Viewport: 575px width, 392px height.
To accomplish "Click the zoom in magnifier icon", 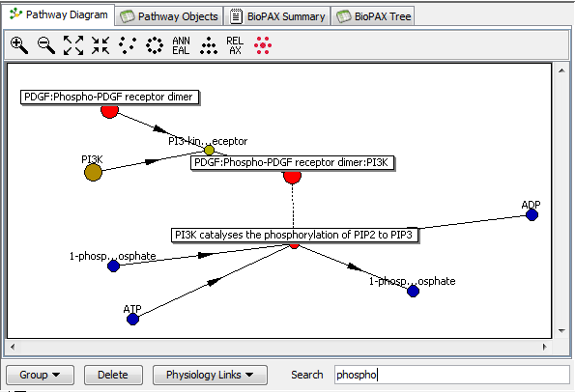I will (19, 45).
